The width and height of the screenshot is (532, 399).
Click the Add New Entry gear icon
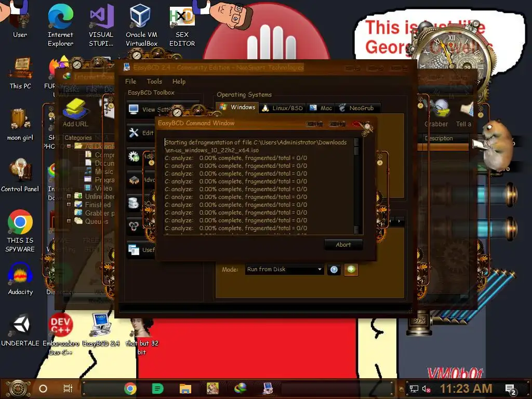click(x=134, y=156)
